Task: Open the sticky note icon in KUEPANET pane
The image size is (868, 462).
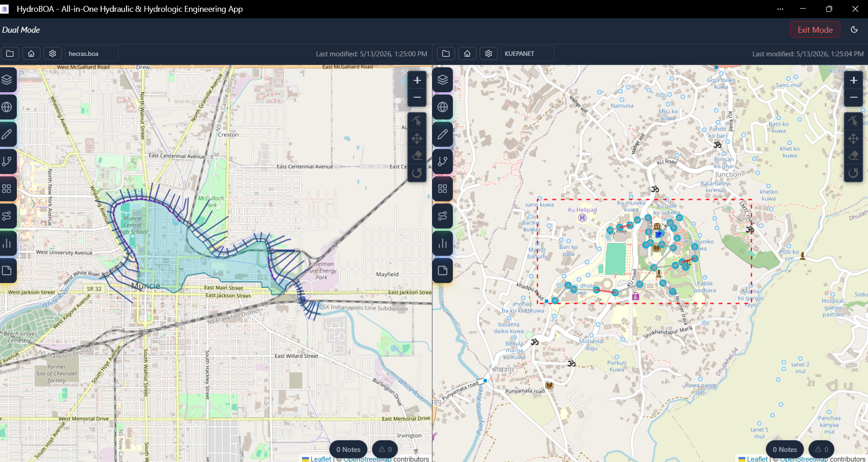Action: [x=443, y=271]
